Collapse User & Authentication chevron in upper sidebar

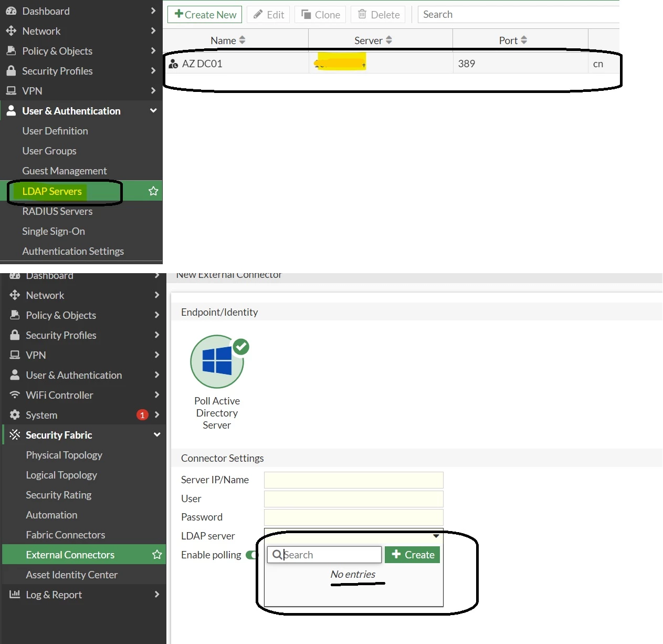point(153,111)
